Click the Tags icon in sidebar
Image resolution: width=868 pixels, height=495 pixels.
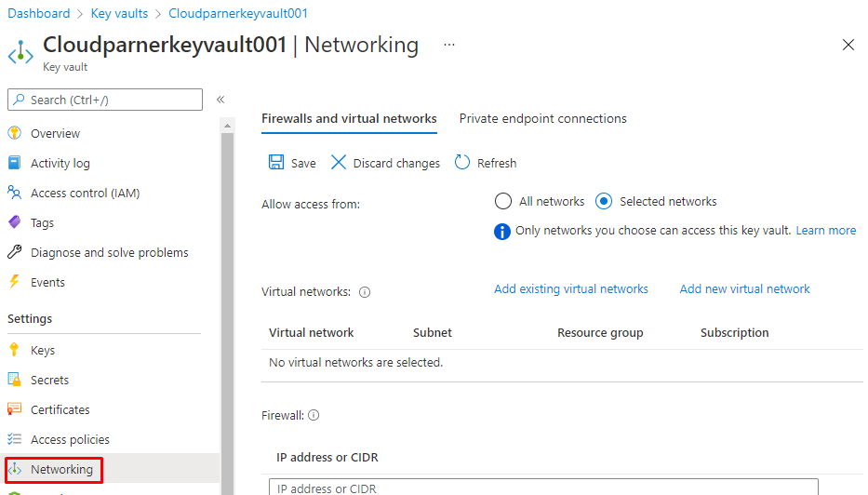pyautogui.click(x=14, y=222)
